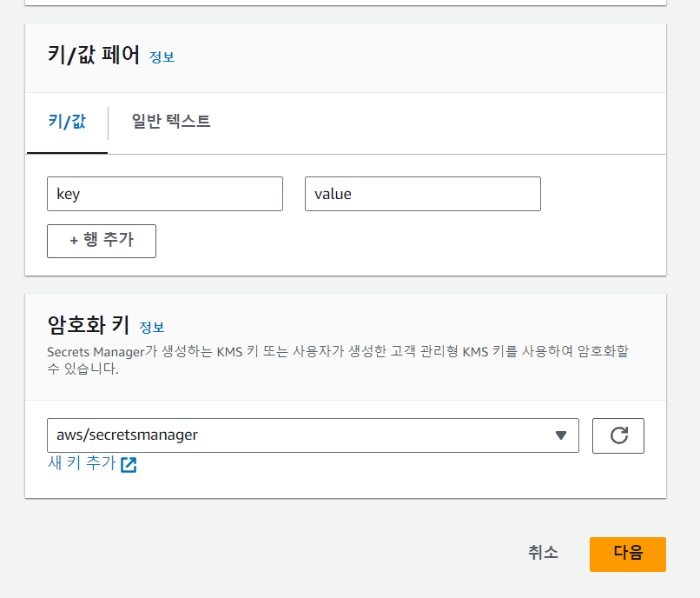Click the 새 키 추가 link

[83, 463]
